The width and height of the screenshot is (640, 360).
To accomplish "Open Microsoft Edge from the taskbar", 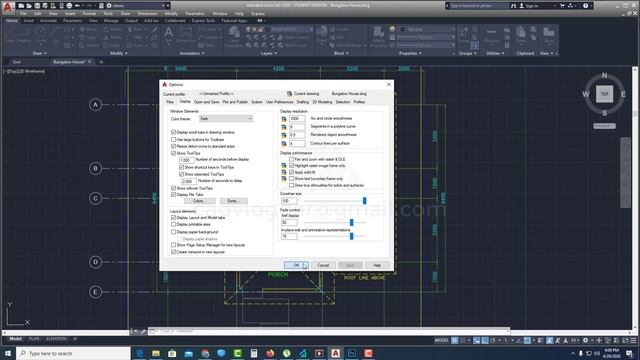I will (140, 353).
